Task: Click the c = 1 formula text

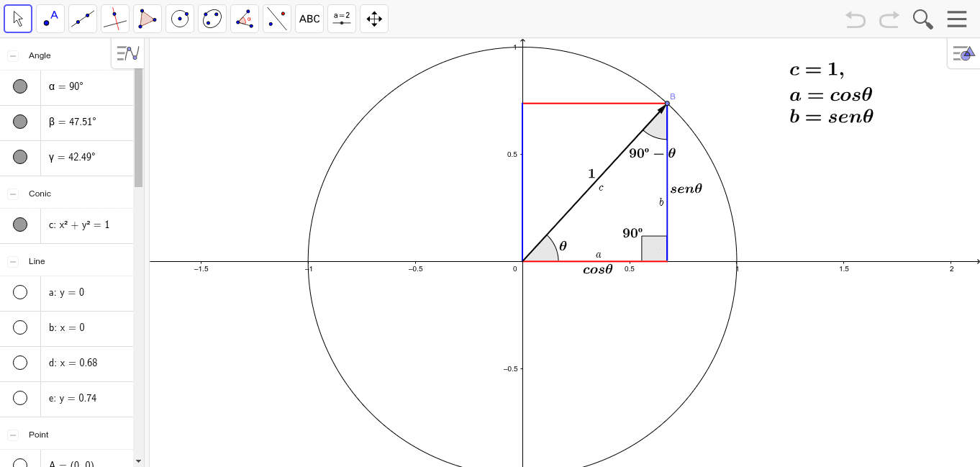Action: tap(817, 70)
